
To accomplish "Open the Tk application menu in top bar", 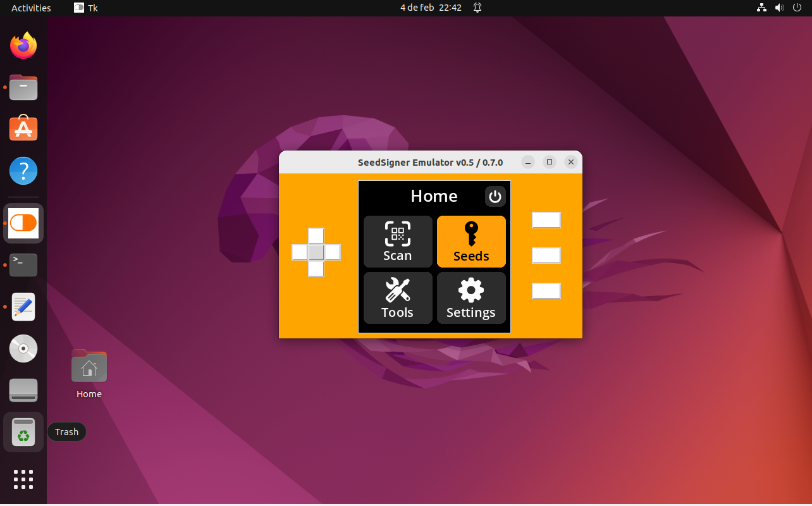I will (86, 8).
